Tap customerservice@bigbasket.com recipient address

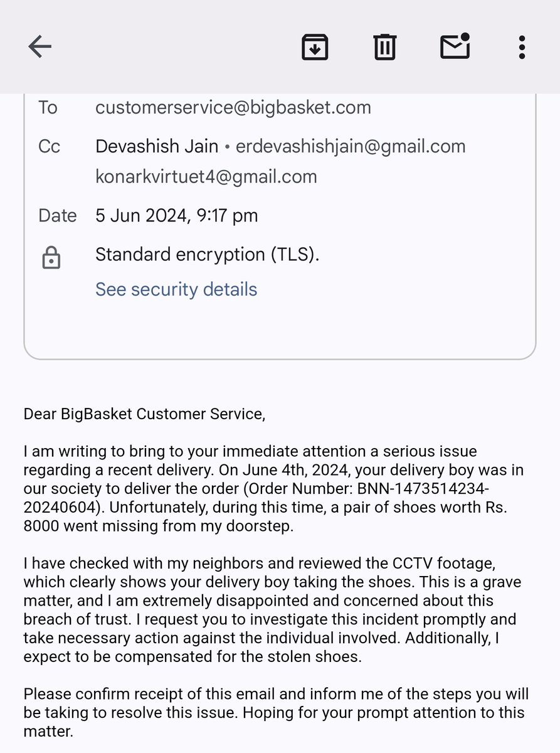(x=233, y=107)
